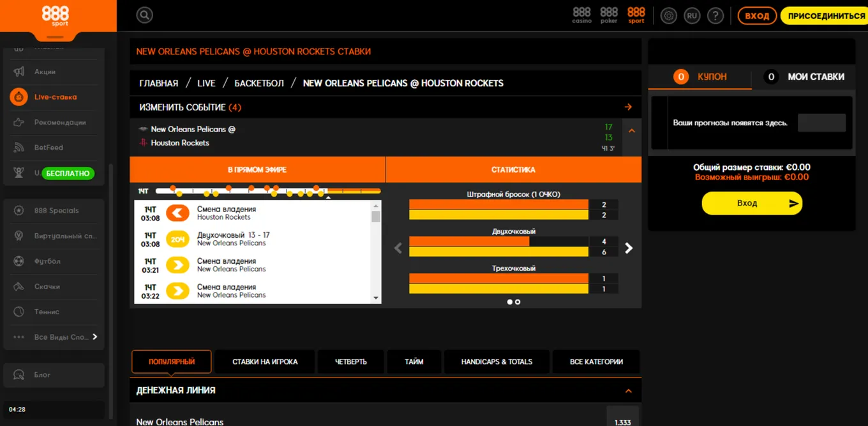
Task: Go to LIVE breadcrumb
Action: pyautogui.click(x=206, y=83)
